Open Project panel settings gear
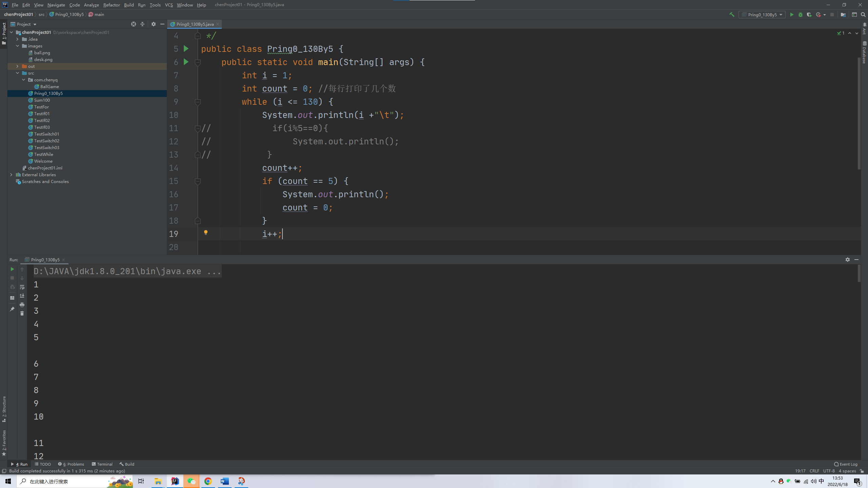Viewport: 868px width, 488px height. coord(153,24)
